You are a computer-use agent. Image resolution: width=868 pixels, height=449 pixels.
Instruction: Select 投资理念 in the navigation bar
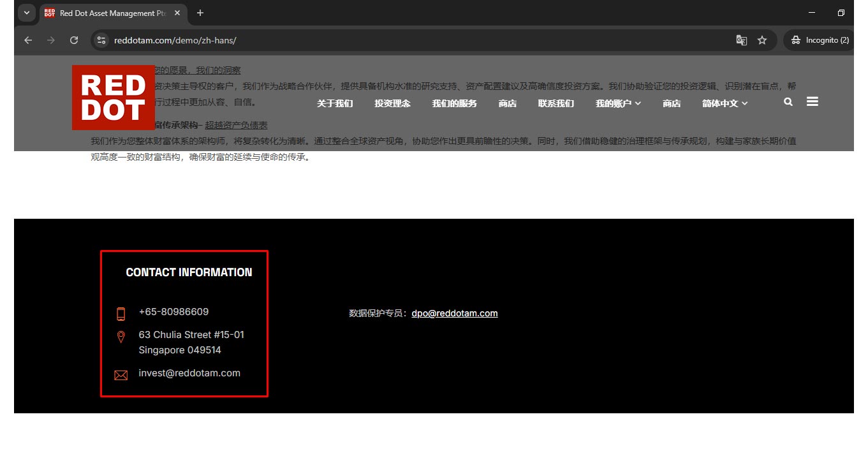tap(392, 103)
